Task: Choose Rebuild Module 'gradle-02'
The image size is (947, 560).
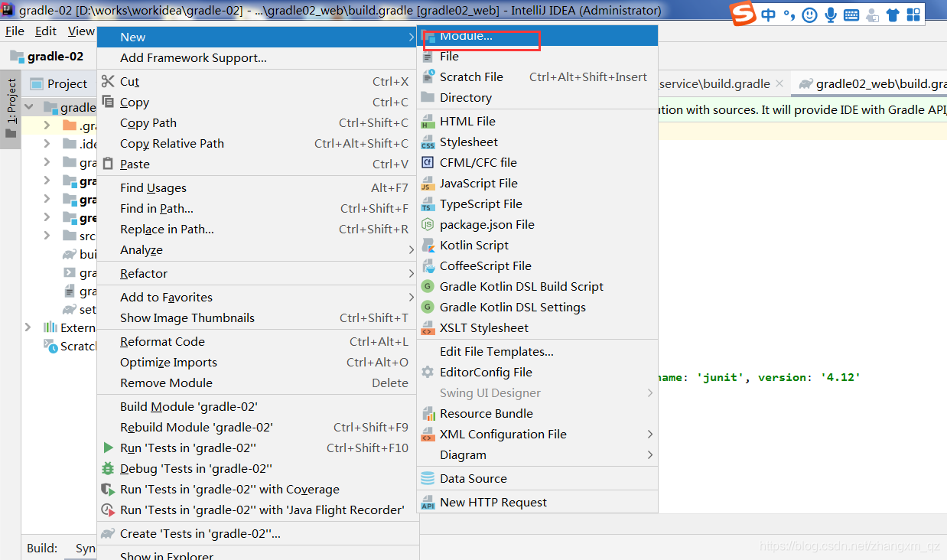Action: (x=257, y=428)
